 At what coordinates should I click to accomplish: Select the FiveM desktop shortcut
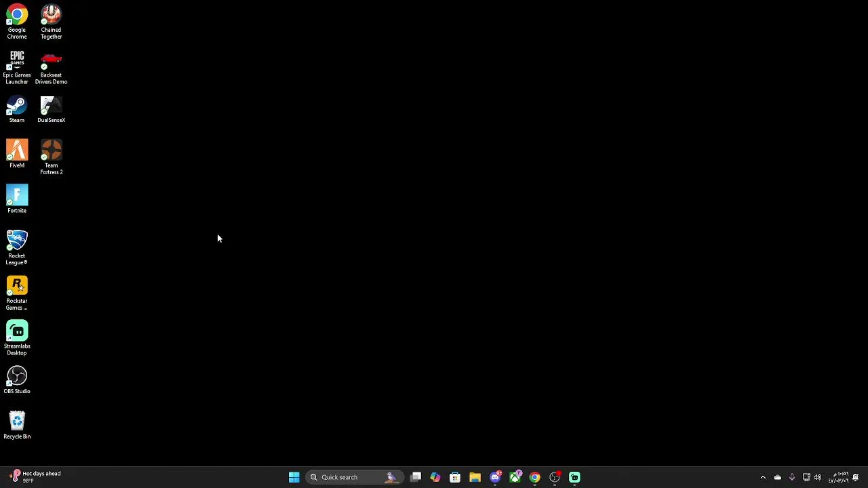click(17, 155)
